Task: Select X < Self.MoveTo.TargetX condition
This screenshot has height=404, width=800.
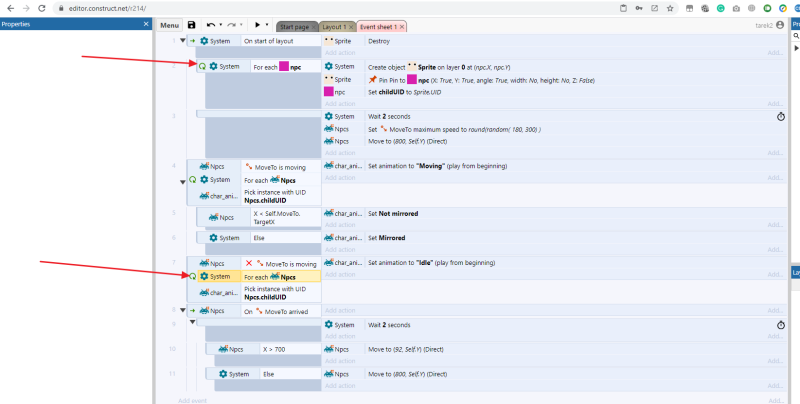Action: point(285,218)
